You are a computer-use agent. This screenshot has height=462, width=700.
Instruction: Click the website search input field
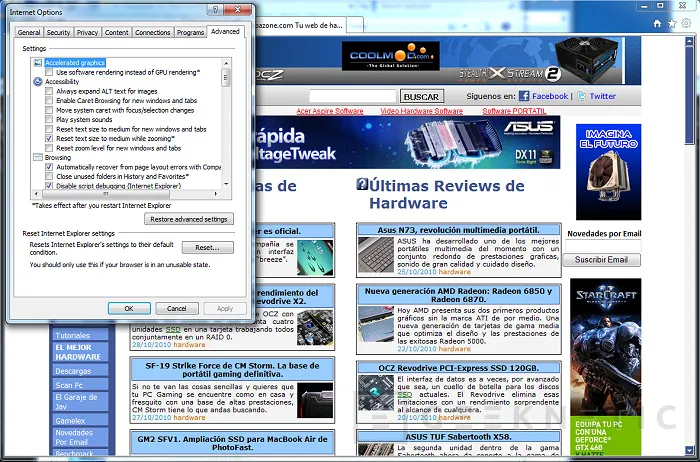(353, 96)
